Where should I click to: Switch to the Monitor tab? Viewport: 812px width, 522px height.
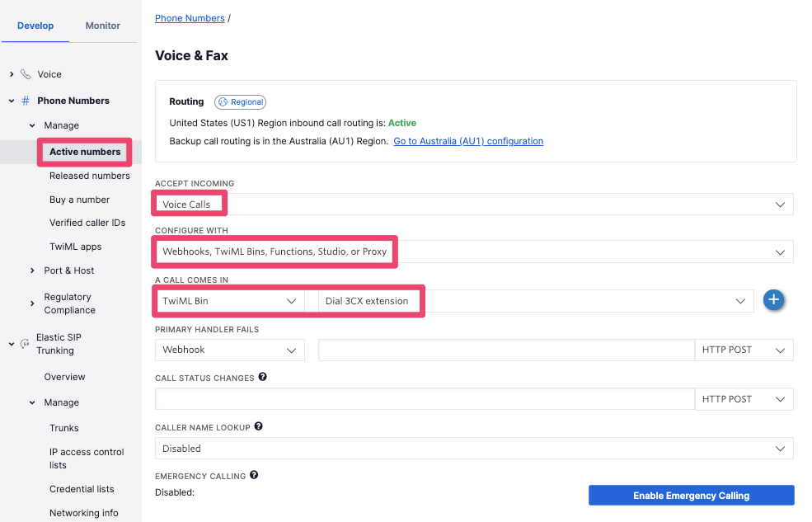(102, 26)
